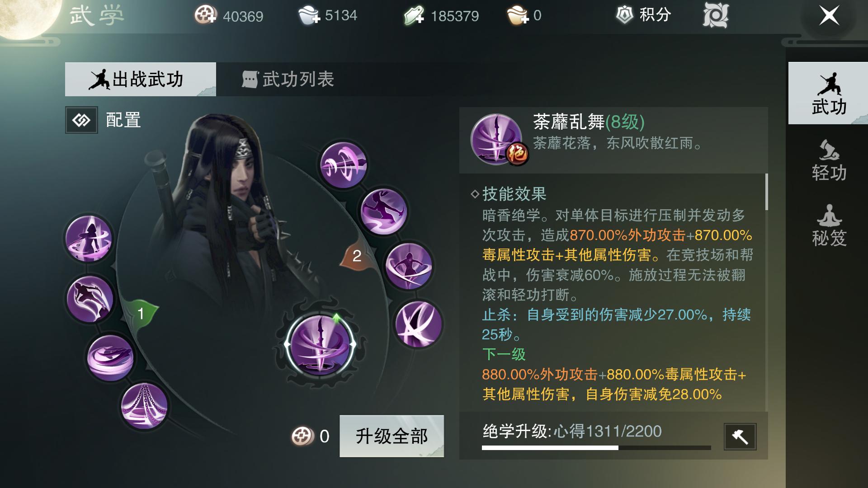Select the highlighted 荼蘼乱舞 ultimate skill slot

[321, 344]
